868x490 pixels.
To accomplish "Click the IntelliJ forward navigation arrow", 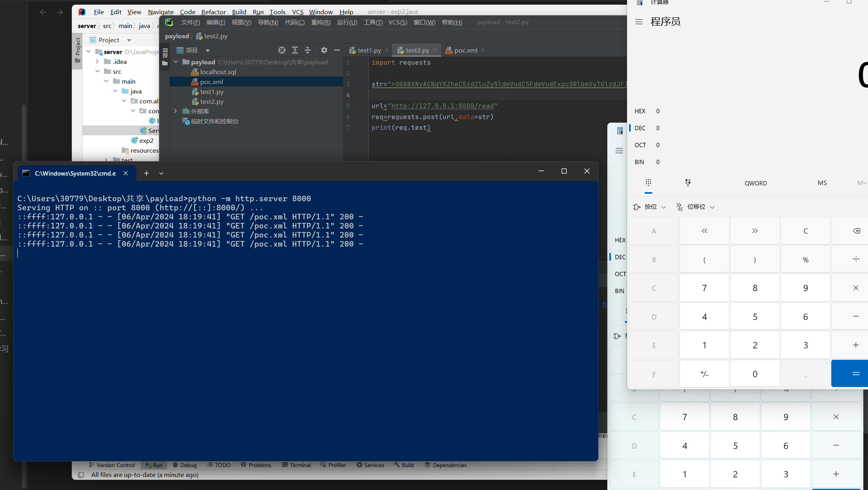I will tap(60, 12).
